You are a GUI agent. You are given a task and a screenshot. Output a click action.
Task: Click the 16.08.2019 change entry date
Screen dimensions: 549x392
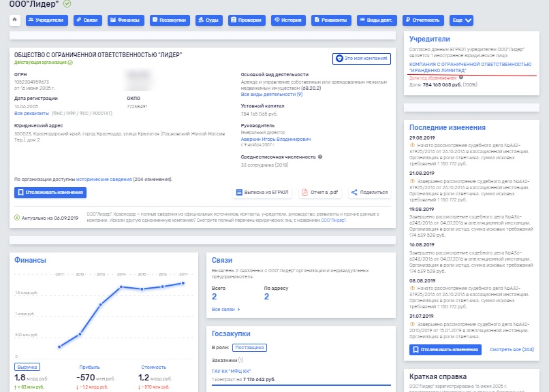(x=422, y=245)
